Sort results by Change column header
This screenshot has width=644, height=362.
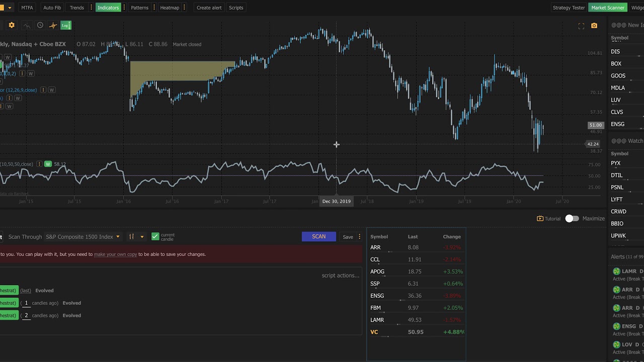click(x=452, y=237)
